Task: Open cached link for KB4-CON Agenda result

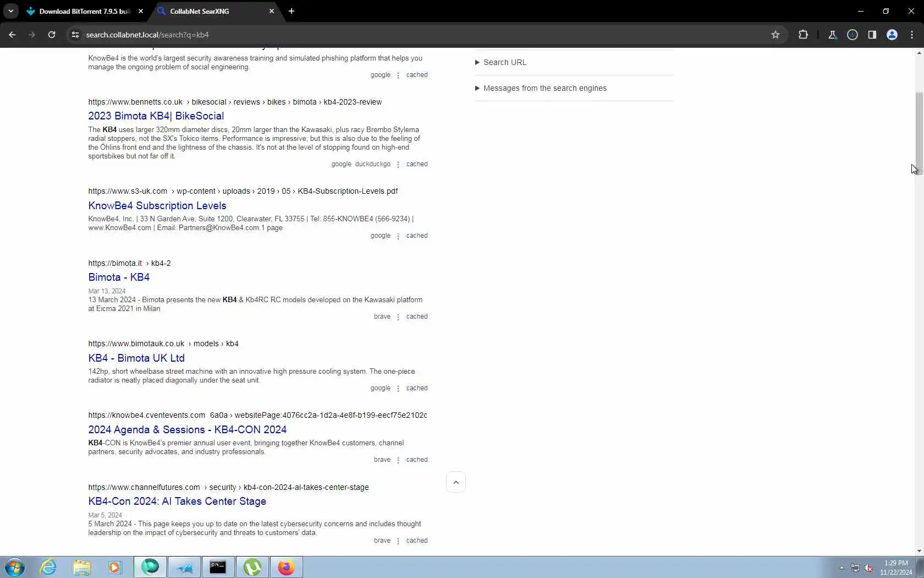Action: [x=417, y=460]
